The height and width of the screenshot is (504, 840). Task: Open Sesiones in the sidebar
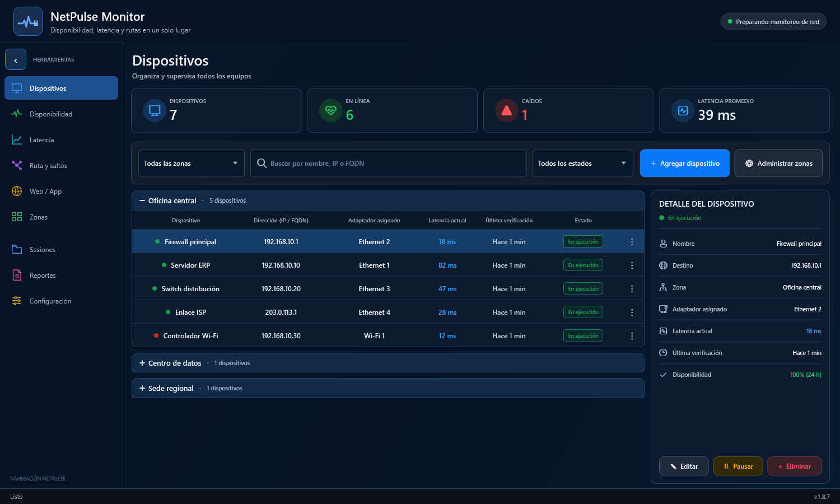coord(62,249)
